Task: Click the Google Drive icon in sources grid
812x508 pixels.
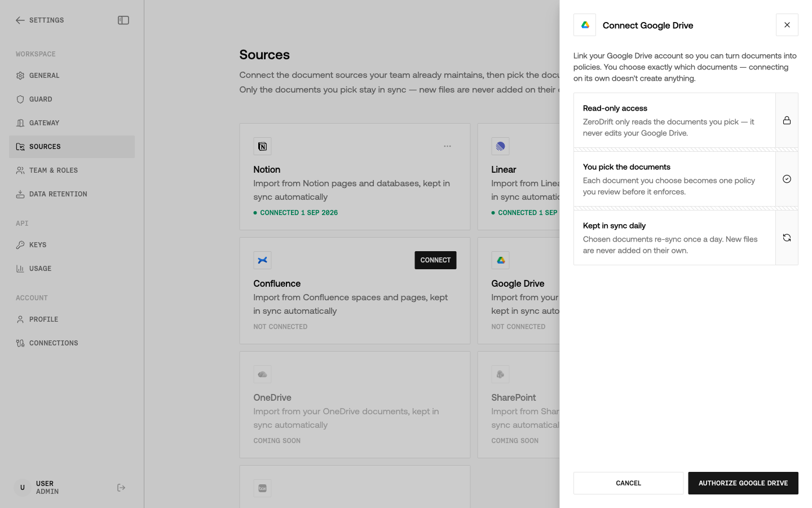Action: pos(500,260)
